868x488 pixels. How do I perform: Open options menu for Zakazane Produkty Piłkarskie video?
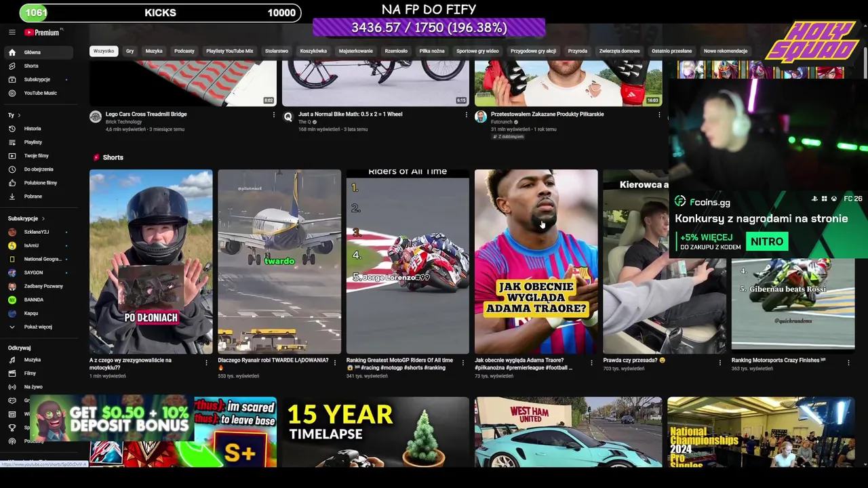[659, 115]
